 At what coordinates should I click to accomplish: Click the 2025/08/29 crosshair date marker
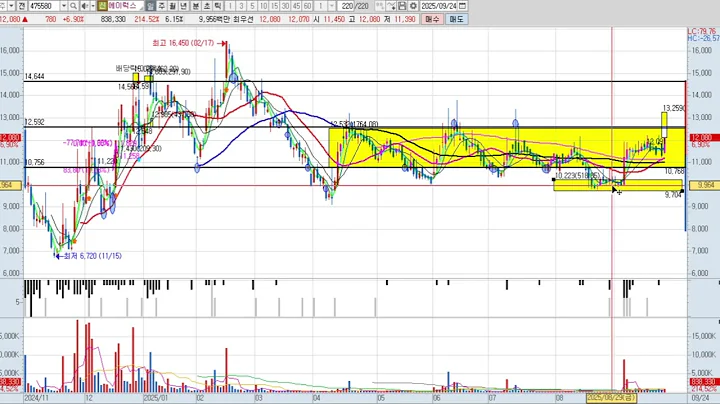pos(611,397)
